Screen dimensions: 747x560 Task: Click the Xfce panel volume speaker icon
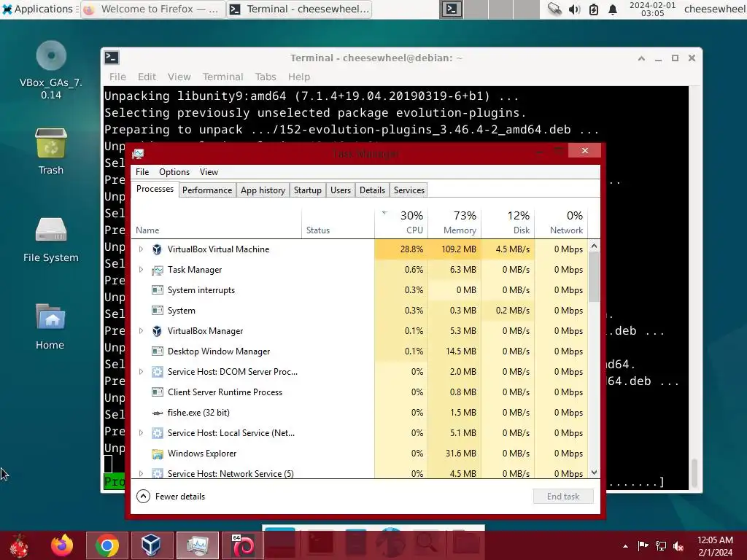coord(574,9)
